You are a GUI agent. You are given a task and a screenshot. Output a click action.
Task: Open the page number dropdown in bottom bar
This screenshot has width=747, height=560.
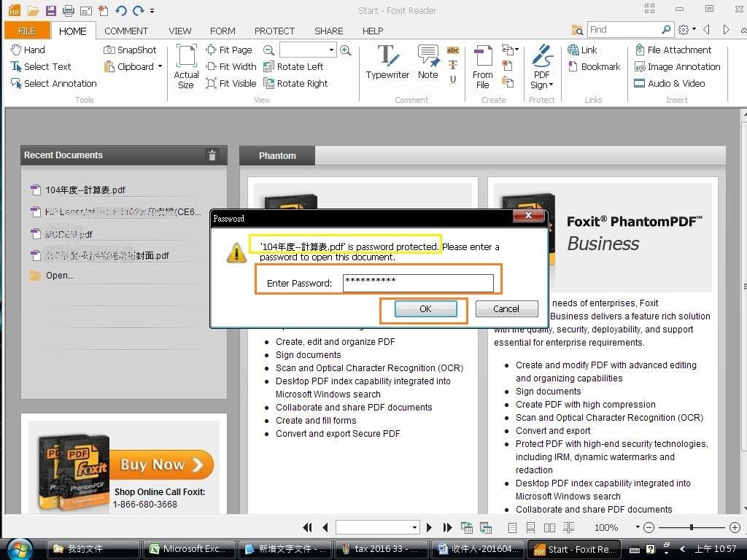(x=414, y=527)
